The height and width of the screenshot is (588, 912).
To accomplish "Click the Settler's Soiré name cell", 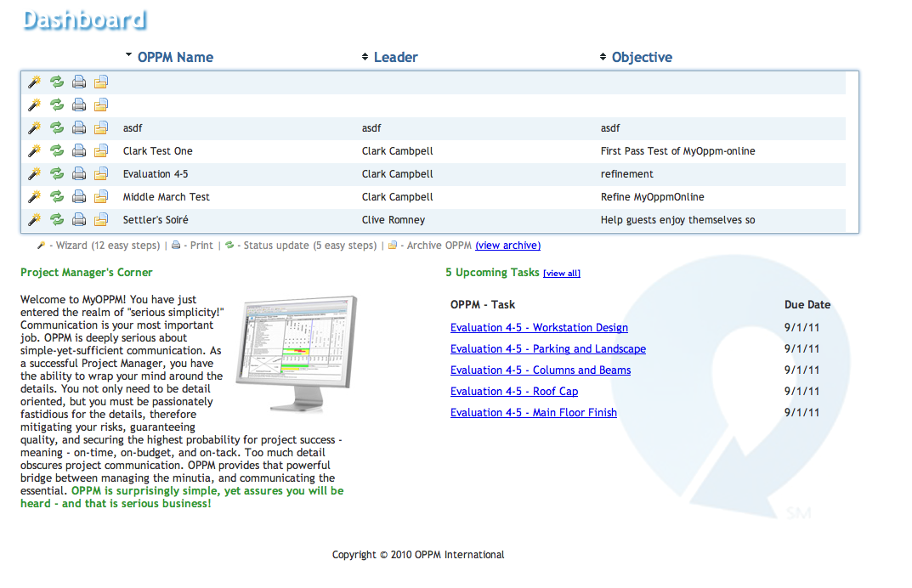I will click(156, 220).
